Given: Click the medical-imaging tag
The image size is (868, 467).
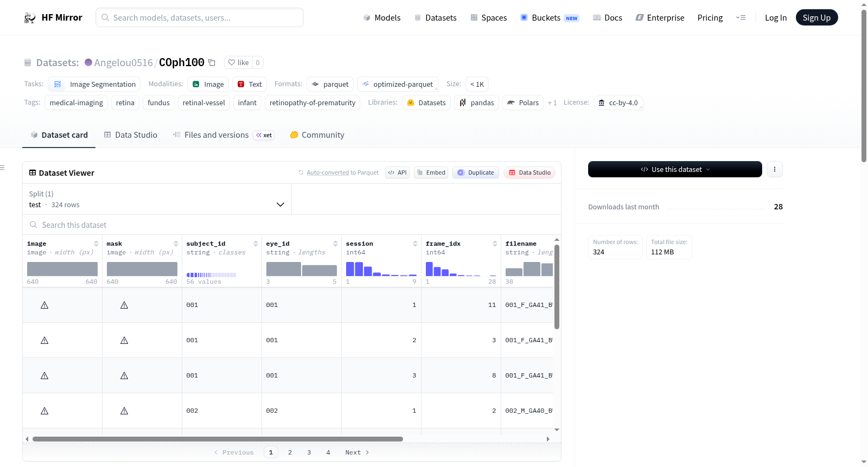Looking at the screenshot, I should [x=76, y=103].
